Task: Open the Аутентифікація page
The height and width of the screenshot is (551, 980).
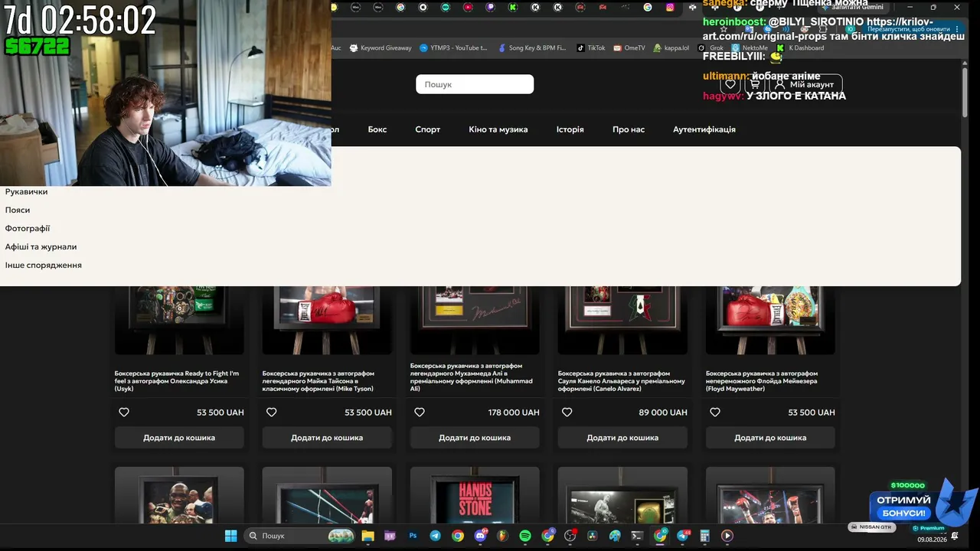Action: tap(704, 129)
